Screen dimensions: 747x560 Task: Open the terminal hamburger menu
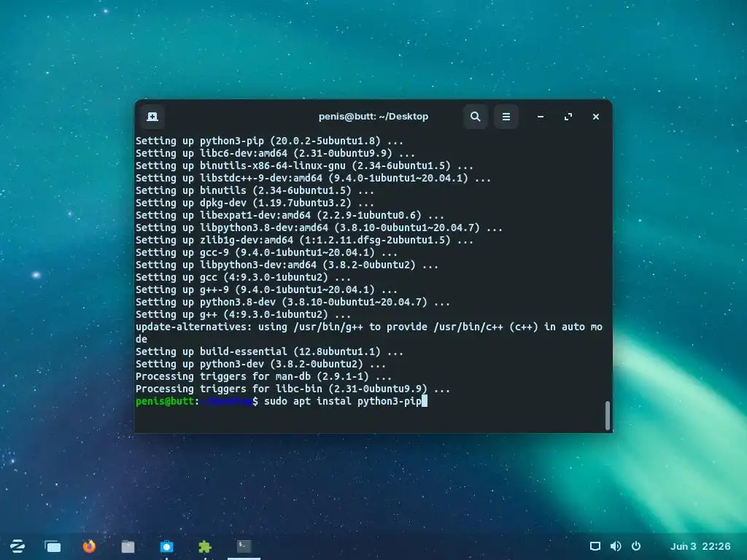506,117
